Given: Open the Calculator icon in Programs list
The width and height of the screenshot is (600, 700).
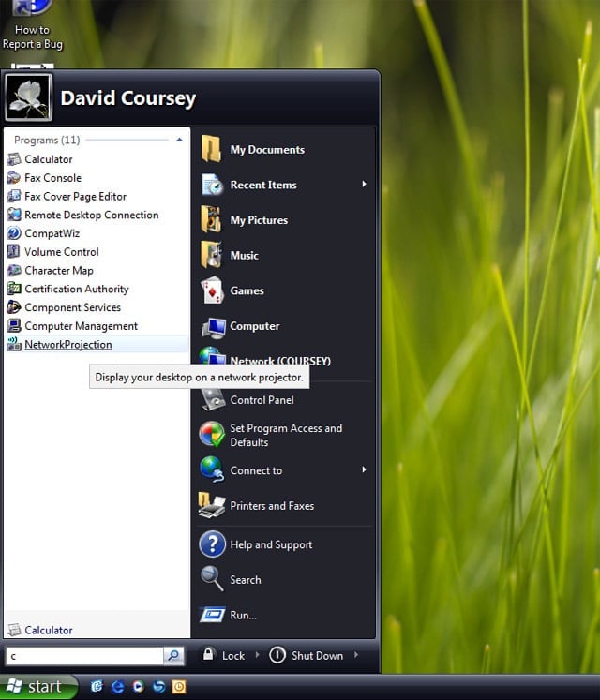Looking at the screenshot, I should point(14,159).
